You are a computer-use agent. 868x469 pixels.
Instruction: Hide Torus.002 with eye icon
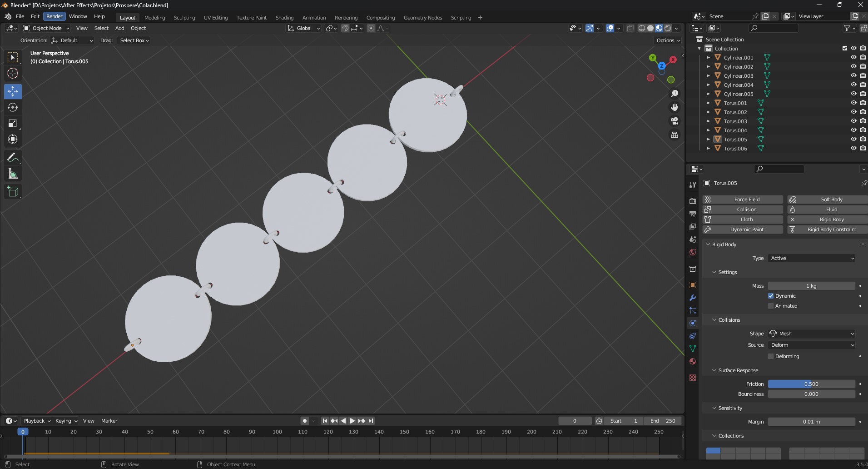coord(853,112)
